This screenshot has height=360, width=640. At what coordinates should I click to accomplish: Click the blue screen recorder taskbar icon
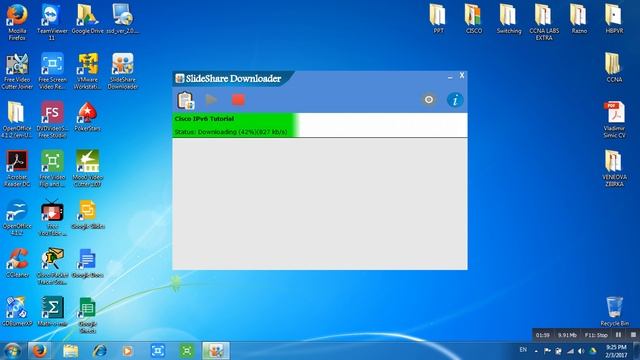[158, 351]
